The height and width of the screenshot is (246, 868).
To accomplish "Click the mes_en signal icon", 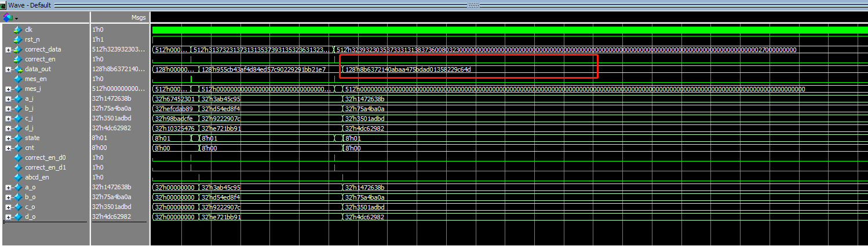I will (x=17, y=79).
